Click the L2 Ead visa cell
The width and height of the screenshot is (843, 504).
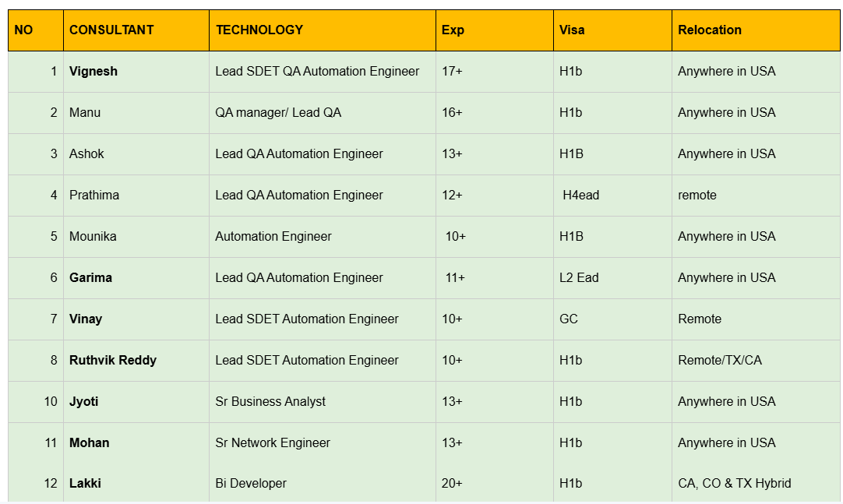579,278
